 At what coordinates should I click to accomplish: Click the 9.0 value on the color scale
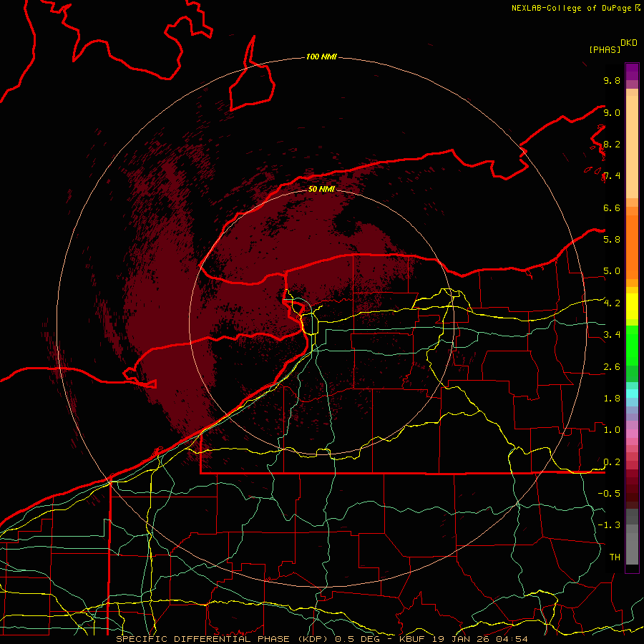(612, 112)
